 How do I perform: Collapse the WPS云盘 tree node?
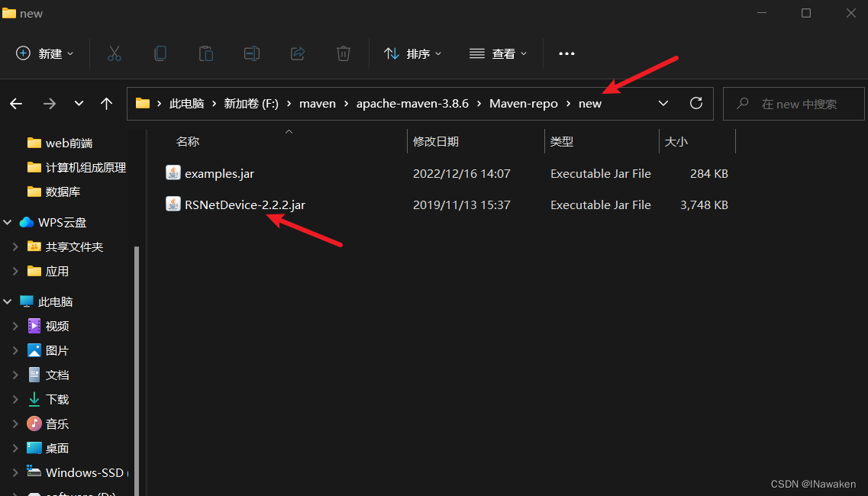click(x=8, y=222)
